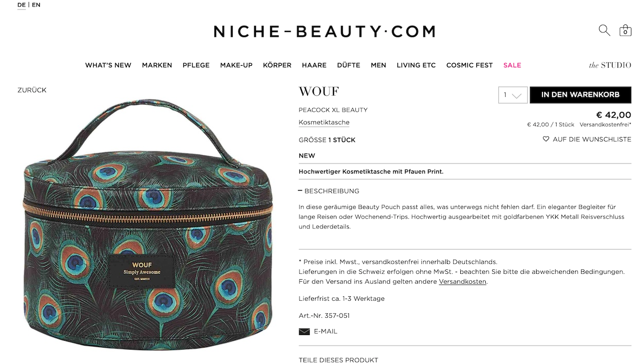Open the shopping bag cart icon
This screenshot has height=364, width=639.
[x=625, y=30]
